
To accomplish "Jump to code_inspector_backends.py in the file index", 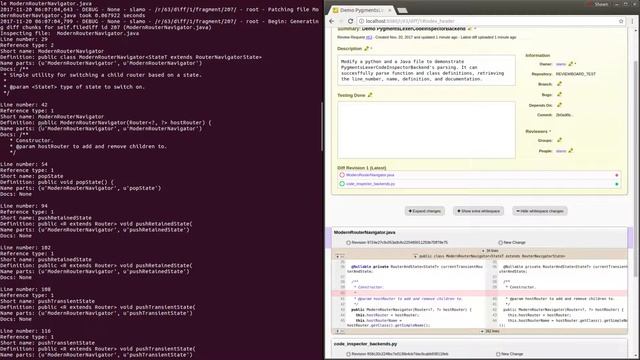I will point(371,184).
